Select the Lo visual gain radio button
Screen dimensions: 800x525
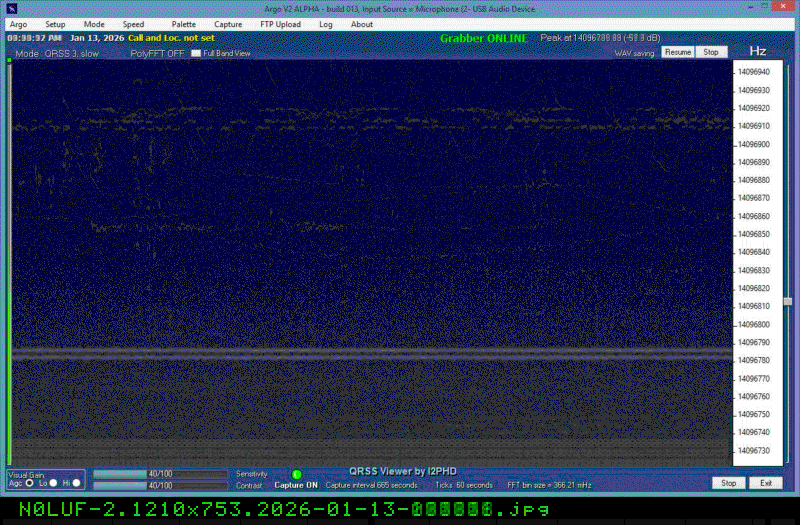[54, 483]
